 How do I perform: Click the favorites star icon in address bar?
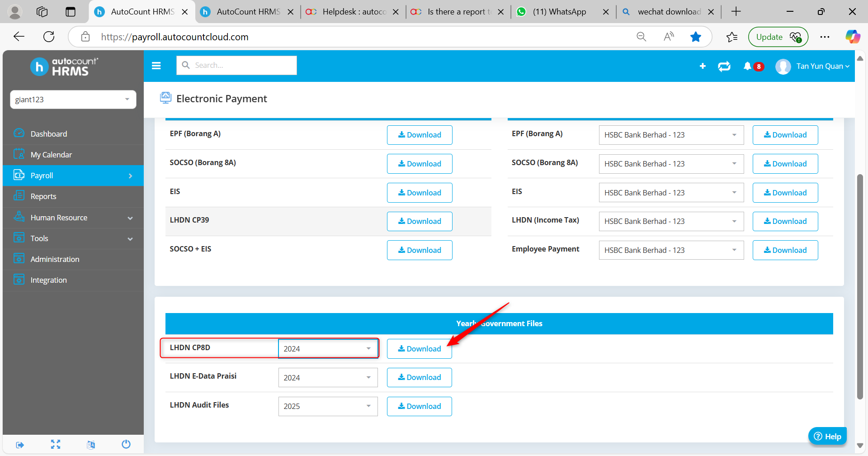(696, 37)
